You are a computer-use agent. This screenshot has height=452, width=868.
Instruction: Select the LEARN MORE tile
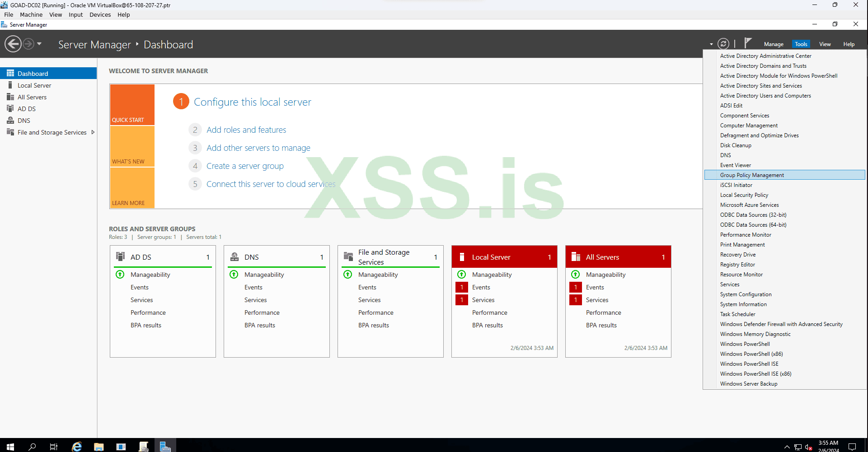[132, 188]
